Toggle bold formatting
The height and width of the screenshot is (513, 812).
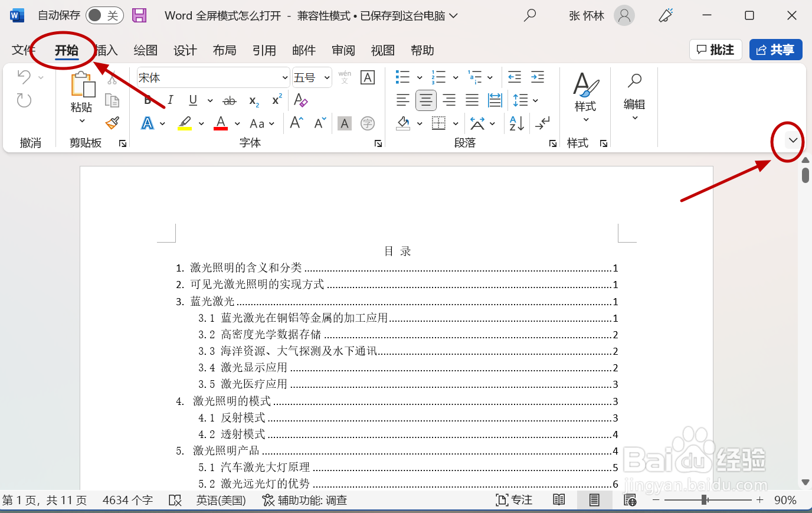[148, 100]
